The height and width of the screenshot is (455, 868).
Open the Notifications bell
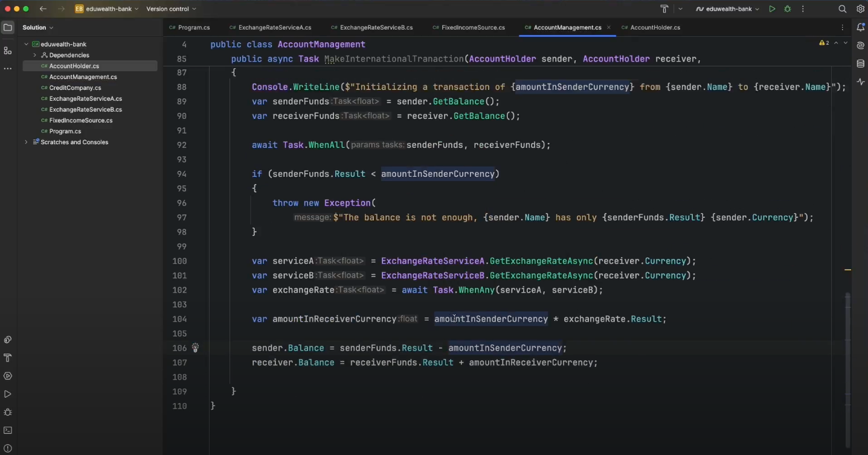click(x=861, y=27)
